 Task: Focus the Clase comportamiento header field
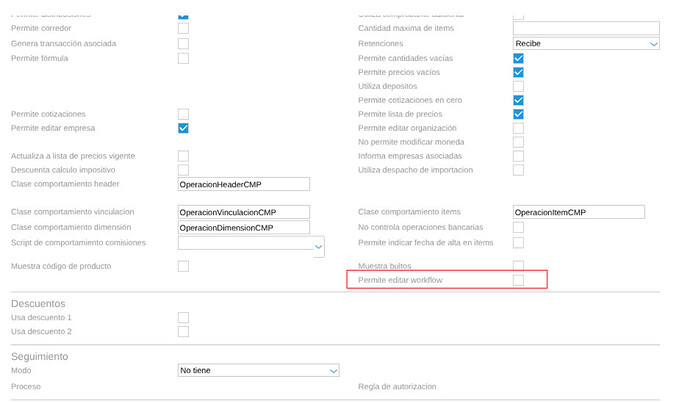(x=243, y=184)
